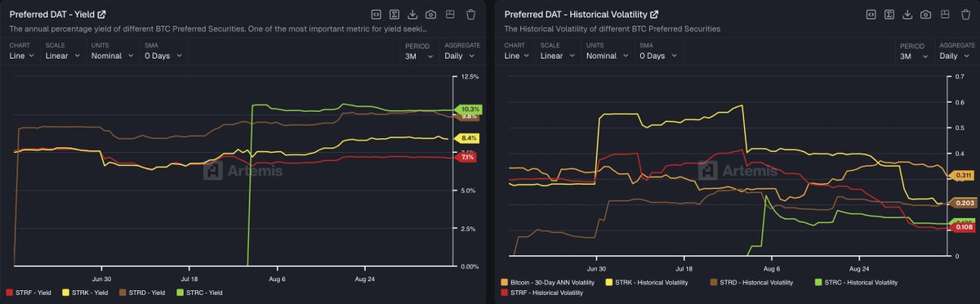Click sigma formula icon on Volatility chart
Image resolution: width=980 pixels, height=304 pixels.
click(x=889, y=14)
